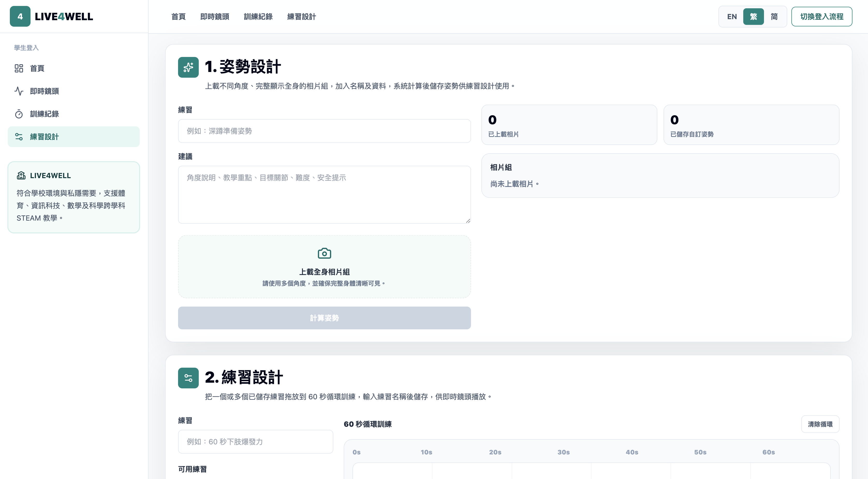Open 首頁 in the top navigation

pyautogui.click(x=178, y=17)
